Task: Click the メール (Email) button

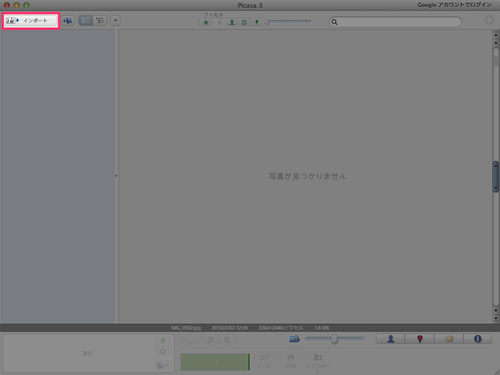Action: 264,361
